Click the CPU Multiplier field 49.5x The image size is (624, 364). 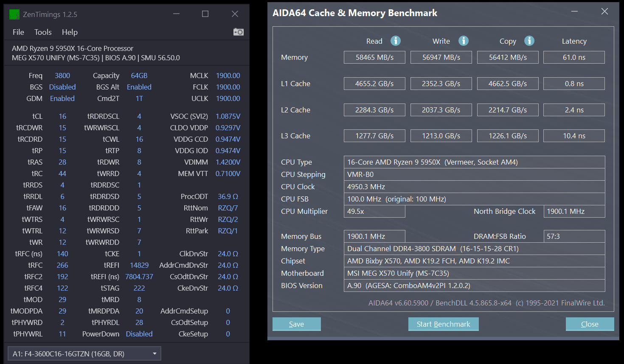(374, 211)
